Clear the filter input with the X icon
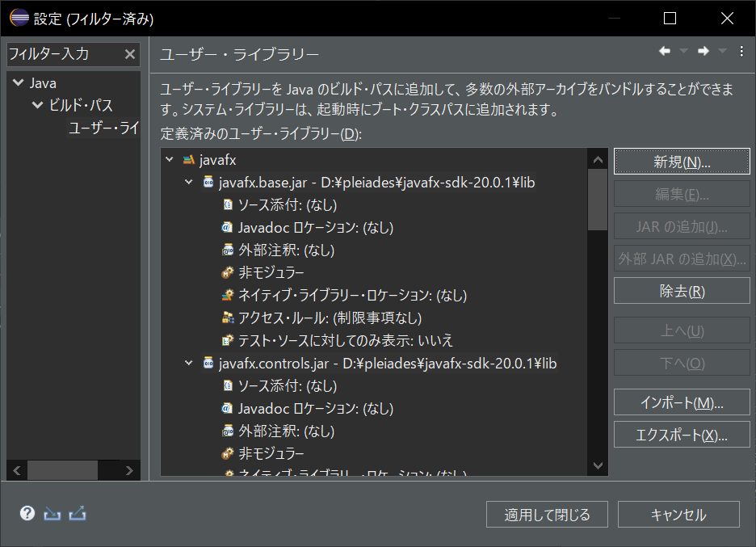 [132, 54]
